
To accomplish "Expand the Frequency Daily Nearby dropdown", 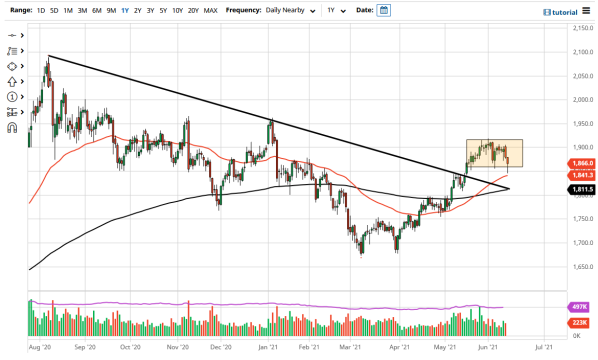I will [291, 10].
